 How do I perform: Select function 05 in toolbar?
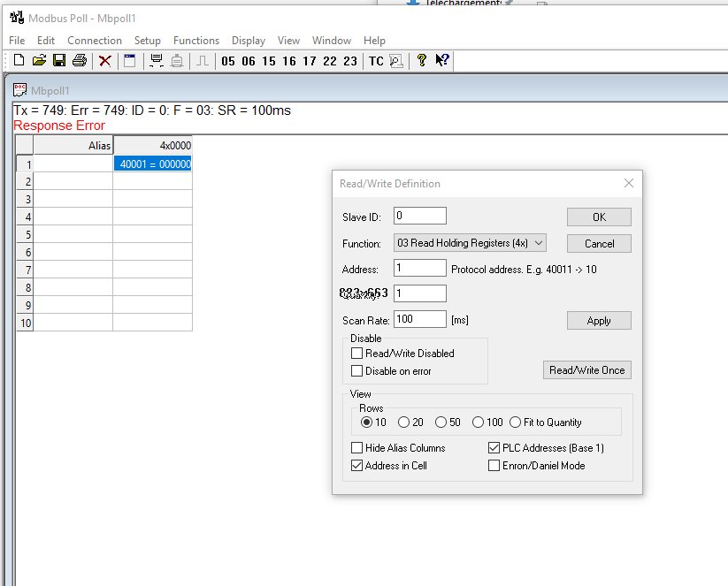[228, 61]
